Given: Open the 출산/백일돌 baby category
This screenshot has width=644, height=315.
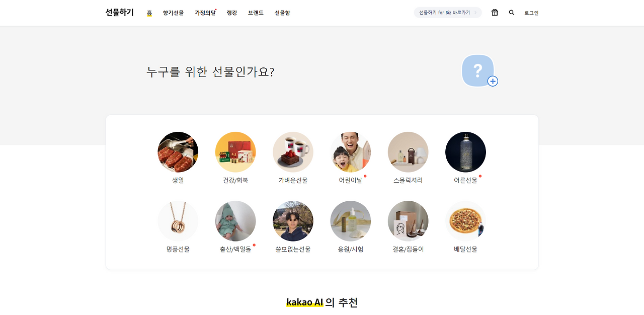Looking at the screenshot, I should 235,221.
